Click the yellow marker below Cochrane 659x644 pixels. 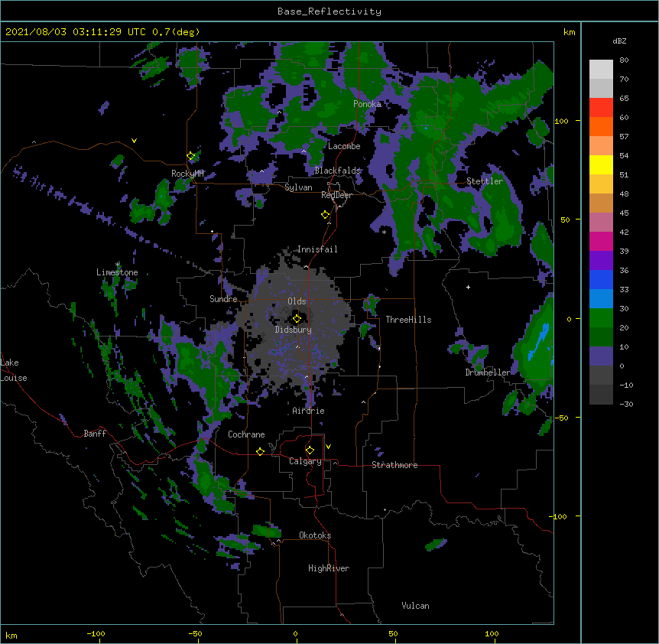pos(260,451)
